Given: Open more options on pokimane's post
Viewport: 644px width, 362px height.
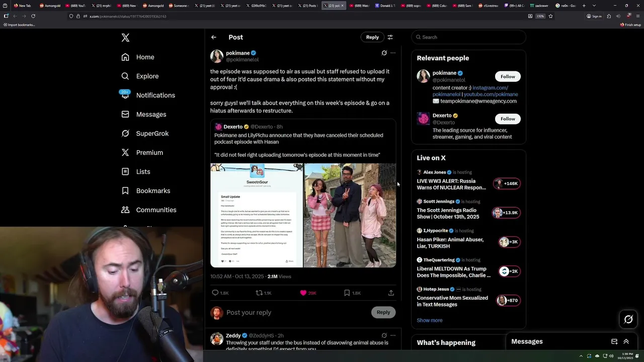Looking at the screenshot, I should (393, 53).
